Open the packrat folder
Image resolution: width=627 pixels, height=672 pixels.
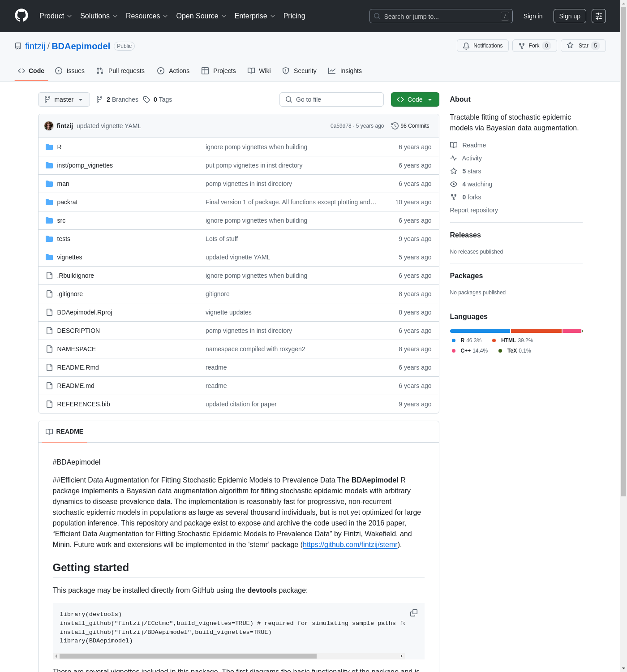[67, 202]
